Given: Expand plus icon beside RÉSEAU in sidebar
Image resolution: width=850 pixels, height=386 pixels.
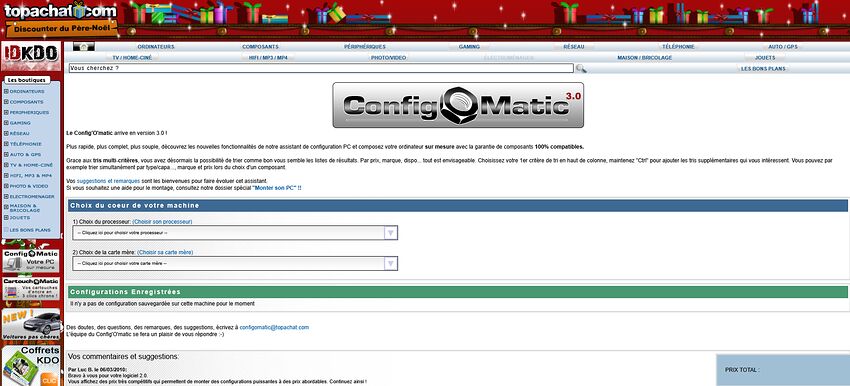Looking at the screenshot, I should coord(6,133).
